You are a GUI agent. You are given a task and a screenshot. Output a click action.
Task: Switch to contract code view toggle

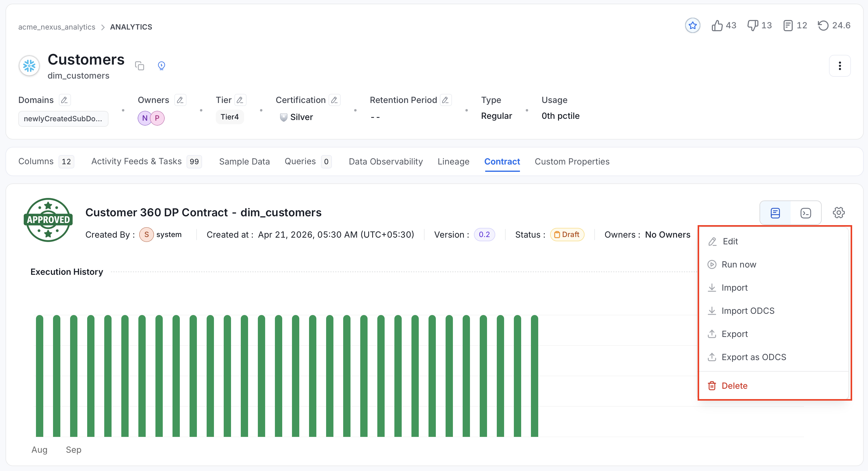point(805,213)
